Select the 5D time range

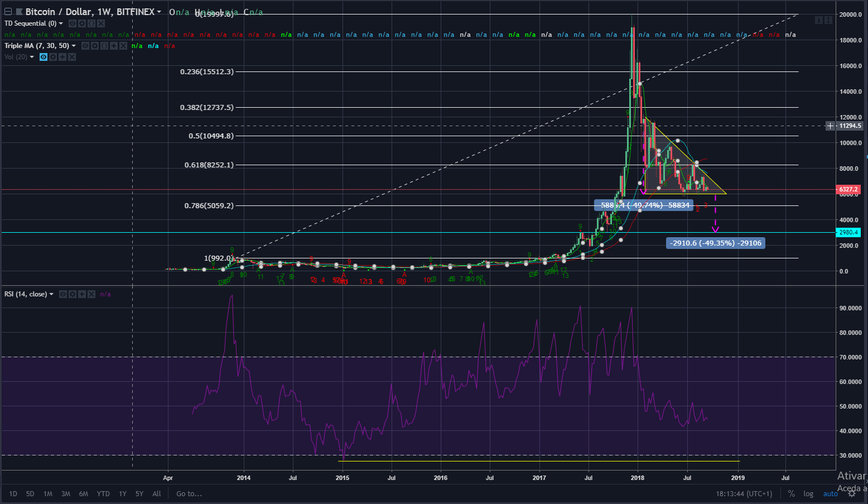click(x=30, y=493)
